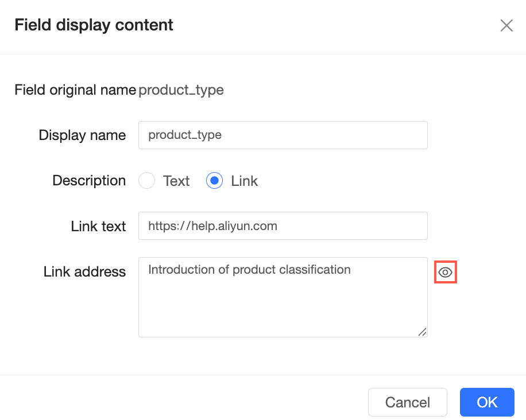Click the Display name field label
Image resolution: width=526 pixels, height=420 pixels.
click(x=82, y=135)
